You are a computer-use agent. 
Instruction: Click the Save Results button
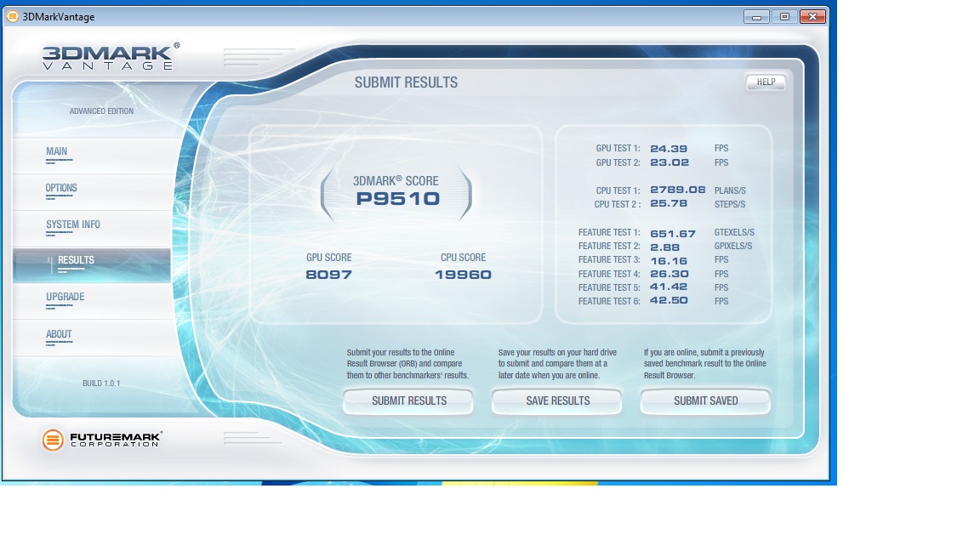click(x=557, y=401)
